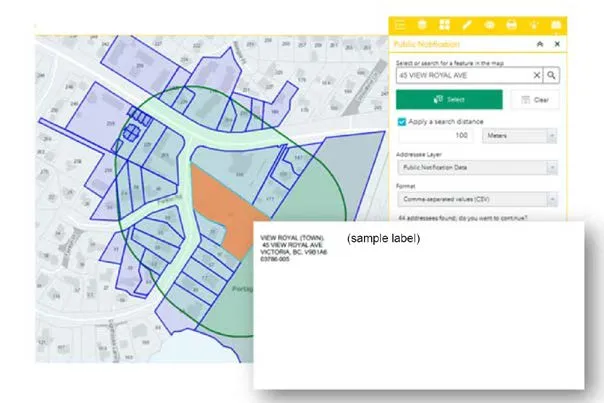Open the speech-bubble widget in yellow toolbar

click(x=489, y=25)
